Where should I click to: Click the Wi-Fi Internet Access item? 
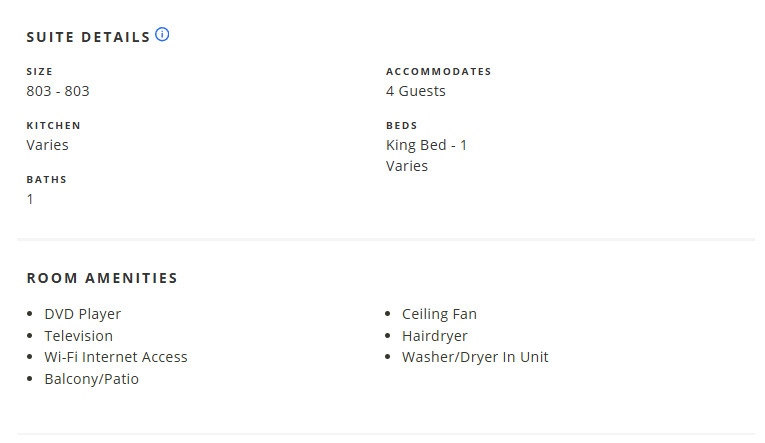click(x=116, y=357)
